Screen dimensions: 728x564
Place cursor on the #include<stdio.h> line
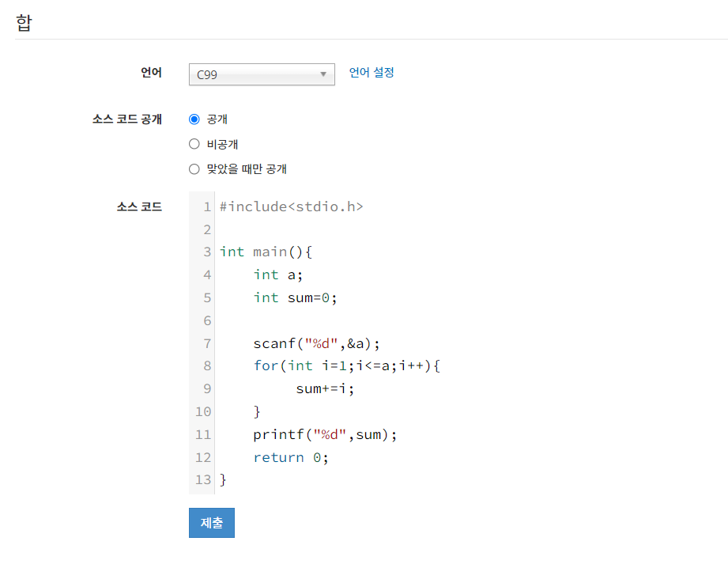coord(291,206)
